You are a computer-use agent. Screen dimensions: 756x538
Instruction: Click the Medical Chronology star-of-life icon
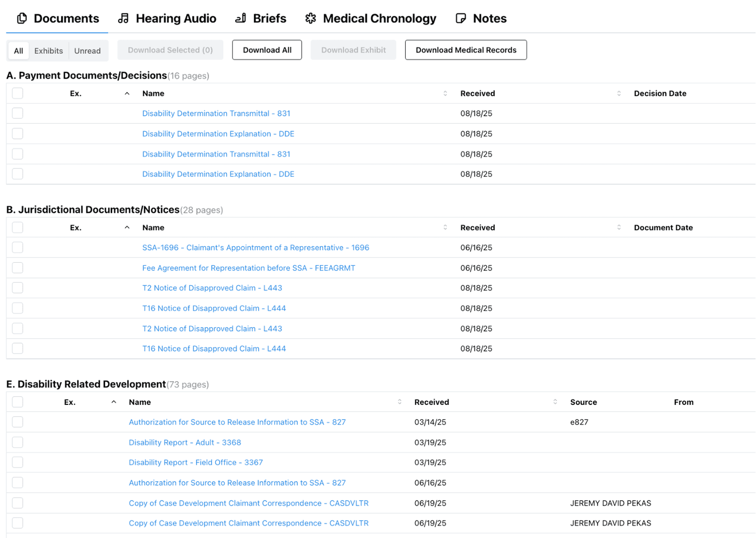311,19
